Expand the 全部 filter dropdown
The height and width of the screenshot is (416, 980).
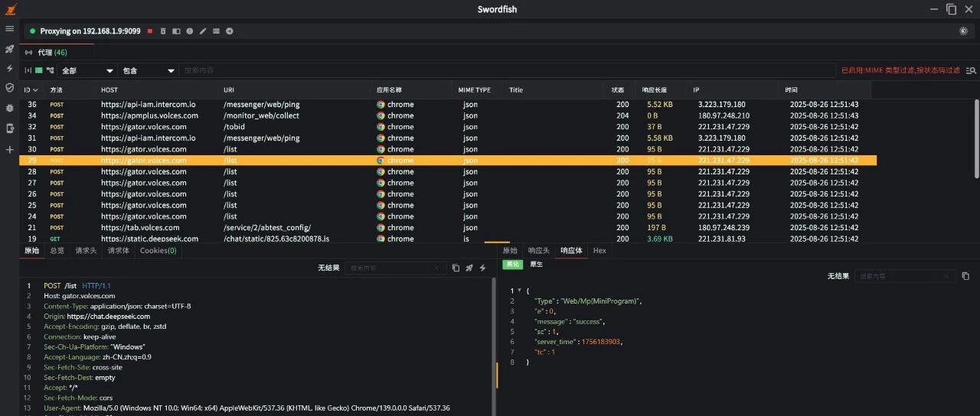click(x=88, y=70)
